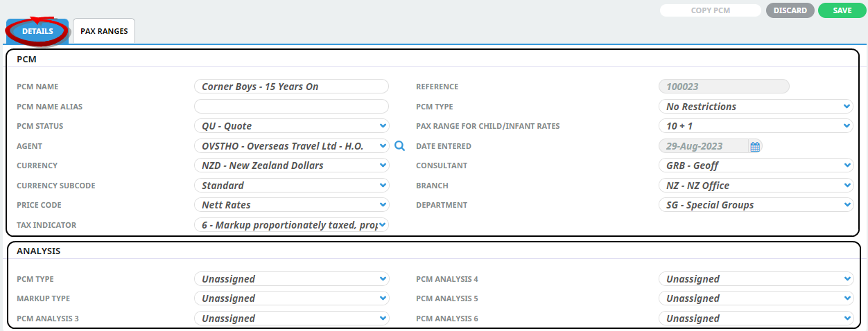Screen dimensions: 868x331
Task: Open the Pax Range for Child/Infant Rates dropdown
Action: [755, 126]
